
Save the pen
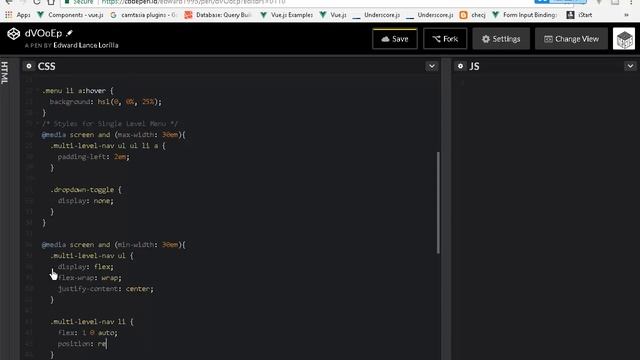coord(395,39)
